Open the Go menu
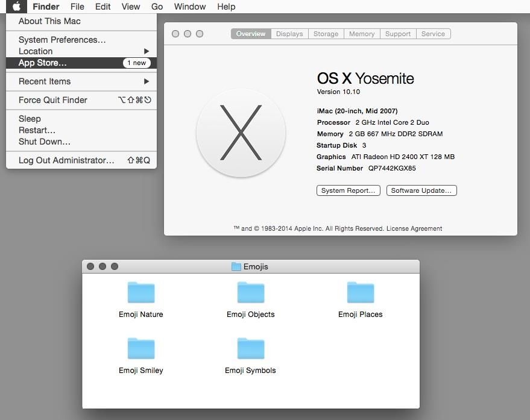The height and width of the screenshot is (420, 530). (x=156, y=7)
